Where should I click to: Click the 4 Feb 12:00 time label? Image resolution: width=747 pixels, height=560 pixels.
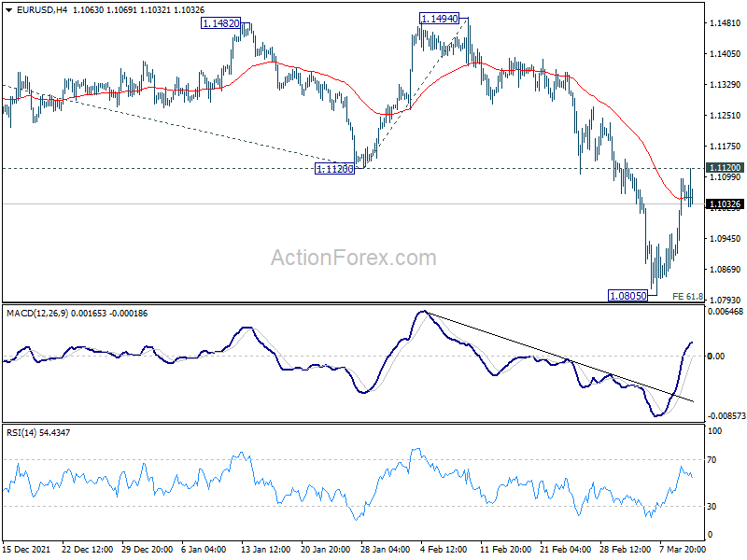[444, 549]
